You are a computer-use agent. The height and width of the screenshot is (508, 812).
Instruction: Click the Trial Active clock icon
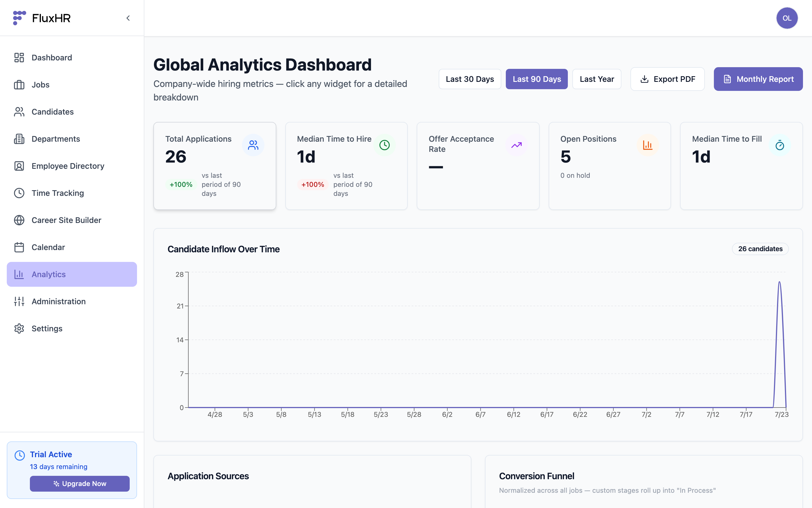20,455
